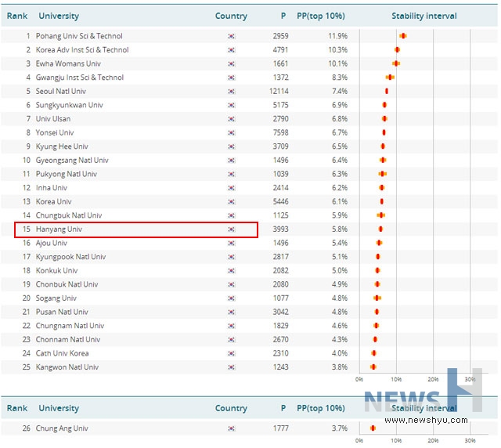This screenshot has width=501, height=448.
Task: Click the stability interval marker for Pohang Univ
Action: [402, 36]
